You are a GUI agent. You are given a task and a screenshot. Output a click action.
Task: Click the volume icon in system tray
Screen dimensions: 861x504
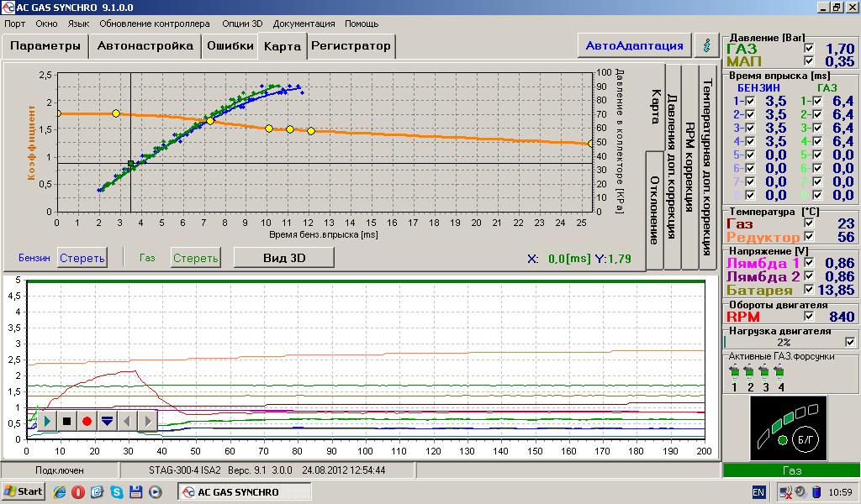(801, 491)
